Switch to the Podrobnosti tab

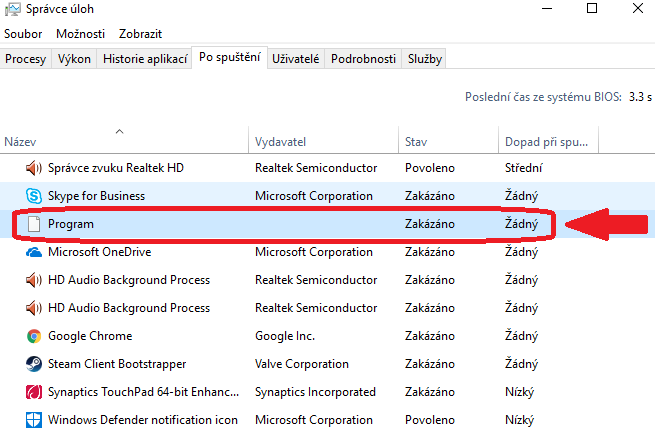(363, 59)
